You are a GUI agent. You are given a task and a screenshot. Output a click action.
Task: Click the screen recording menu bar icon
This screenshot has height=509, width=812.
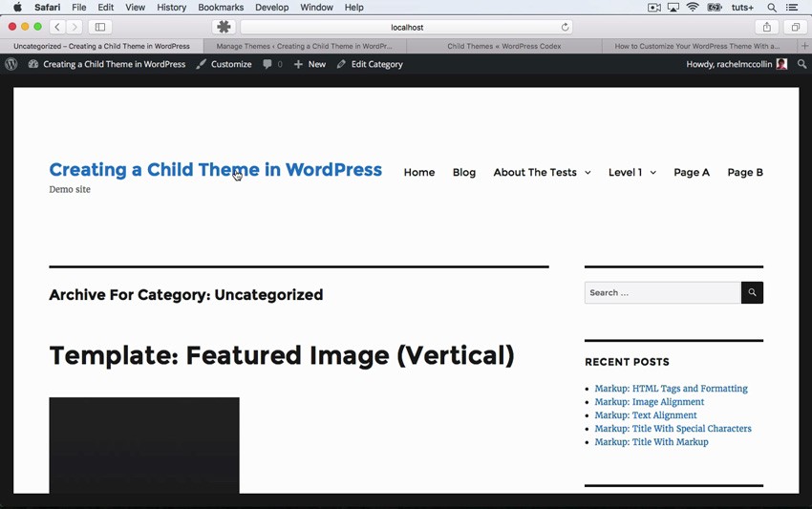654,8
